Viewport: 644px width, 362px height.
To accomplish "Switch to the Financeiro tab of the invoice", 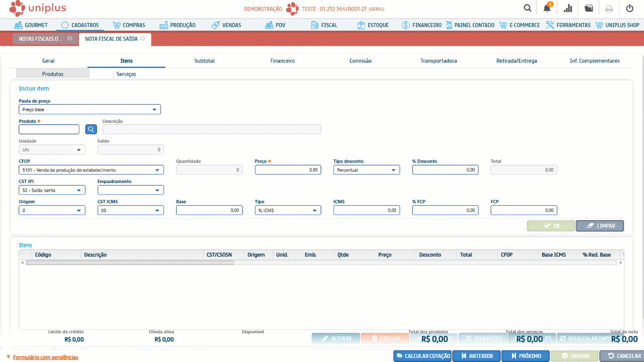I will click(282, 61).
